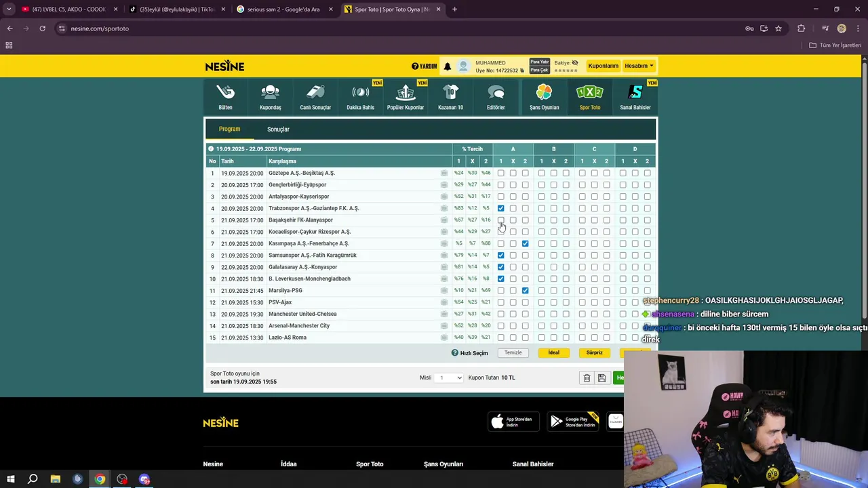868x488 pixels.
Task: Open Chrome from the taskbar
Action: pyautogui.click(x=100, y=479)
